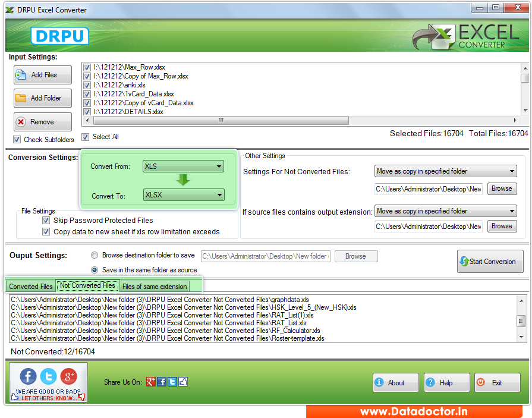The height and width of the screenshot is (418, 532).
Task: Click the small Google+ share icon
Action: 151,382
